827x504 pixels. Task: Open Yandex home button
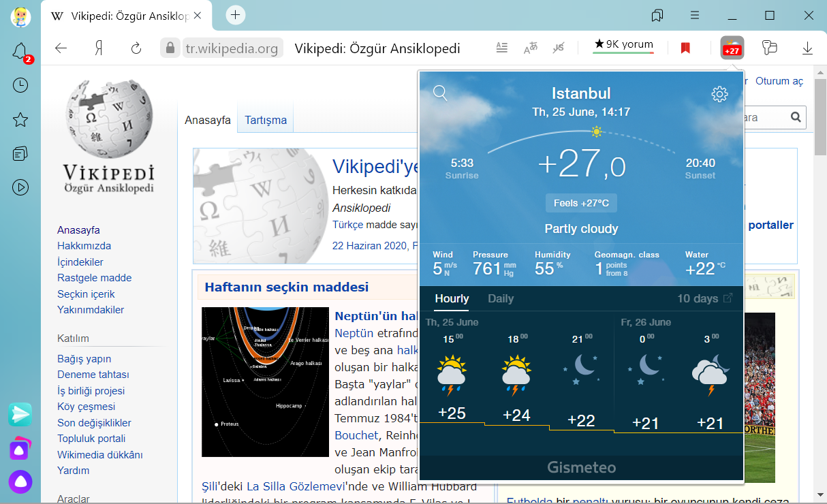98,48
